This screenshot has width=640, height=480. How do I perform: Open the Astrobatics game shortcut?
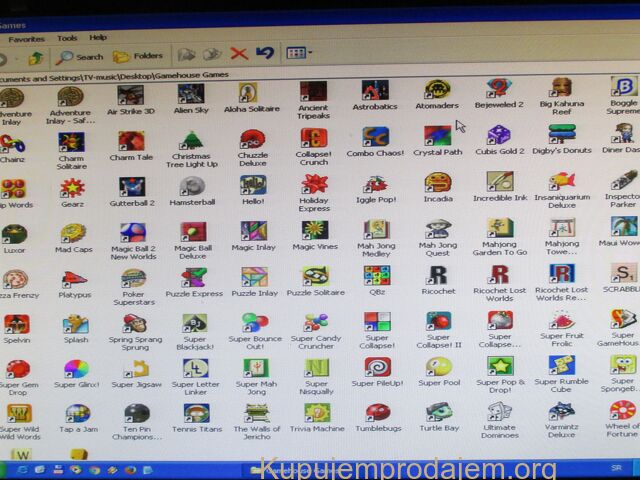click(375, 91)
